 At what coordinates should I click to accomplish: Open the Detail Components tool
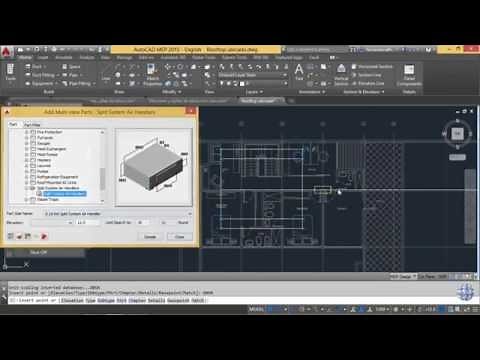coord(409,75)
